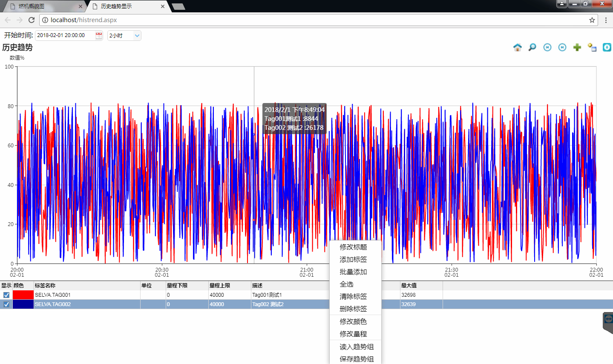
Task: Toggle display checkbox for SELVA.TAG002
Action: click(x=6, y=304)
